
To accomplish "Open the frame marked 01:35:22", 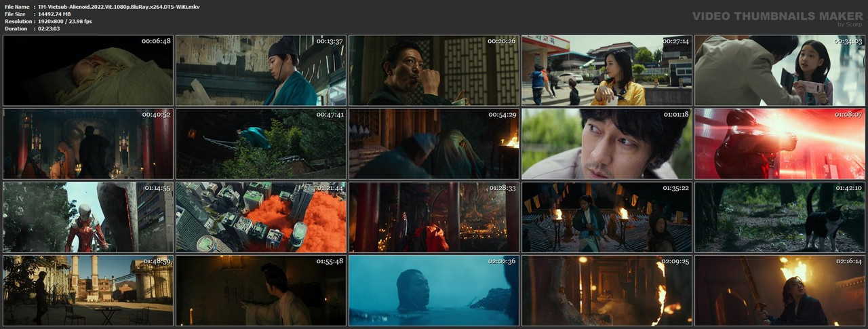I will coord(607,217).
